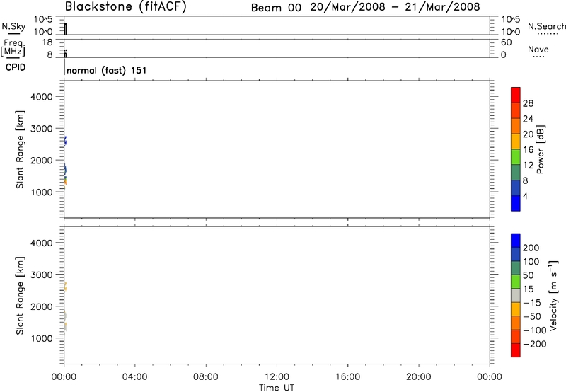Click the Velocity [m s⁻¹] colorbar label
Image resolution: width=566 pixels, height=392 pixels.
click(553, 295)
